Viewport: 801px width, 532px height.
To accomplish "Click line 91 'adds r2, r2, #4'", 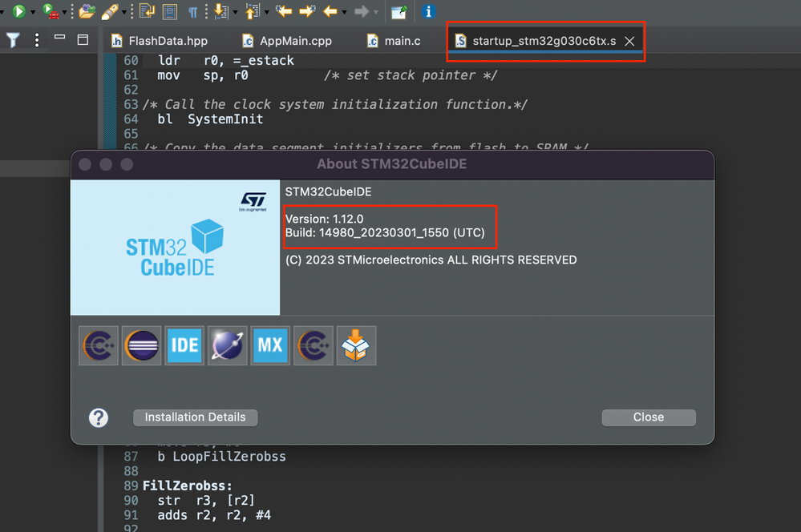I will (x=214, y=516).
